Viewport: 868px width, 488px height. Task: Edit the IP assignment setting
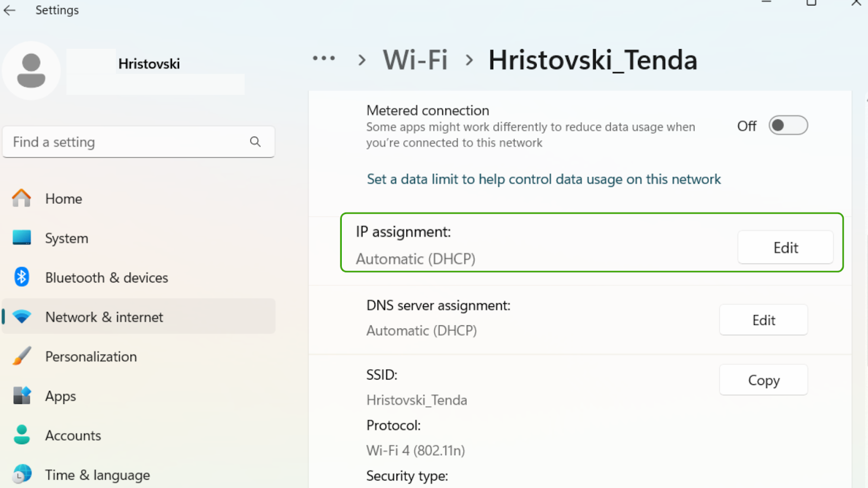786,247
